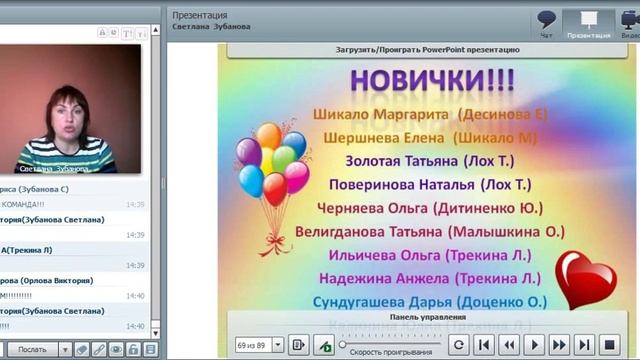This screenshot has height=360, width=640.
Task: Click slide line "Поверинова Наталья (Лох Т.)"
Action: point(430,185)
